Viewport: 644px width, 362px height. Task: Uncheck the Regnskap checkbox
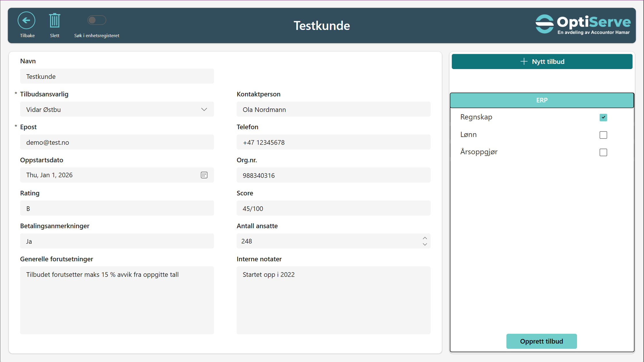tap(603, 117)
